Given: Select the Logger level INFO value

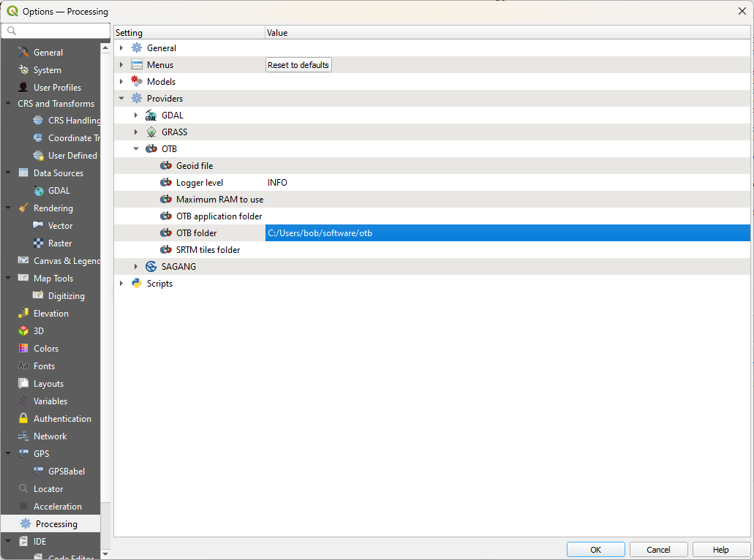Looking at the screenshot, I should [278, 183].
